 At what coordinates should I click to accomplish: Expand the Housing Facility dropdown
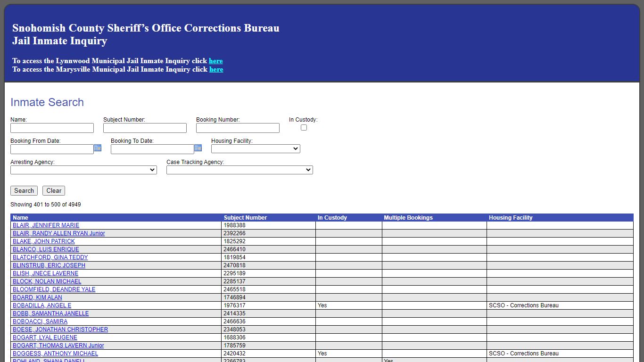[256, 149]
